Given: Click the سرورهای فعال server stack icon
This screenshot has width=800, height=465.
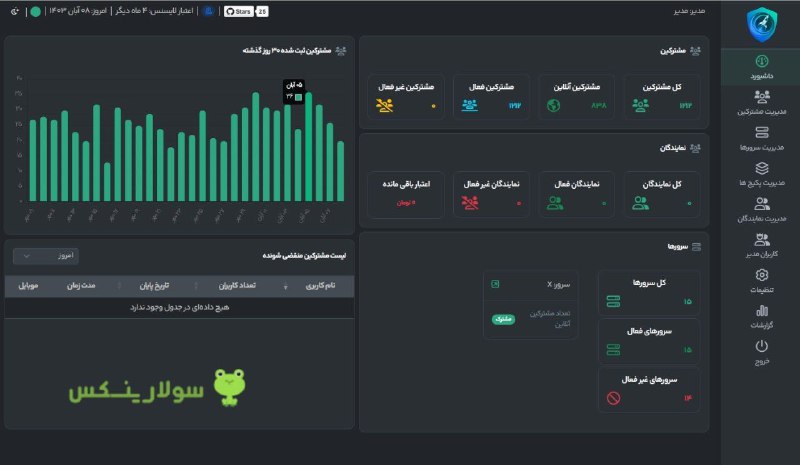Looking at the screenshot, I should (613, 350).
